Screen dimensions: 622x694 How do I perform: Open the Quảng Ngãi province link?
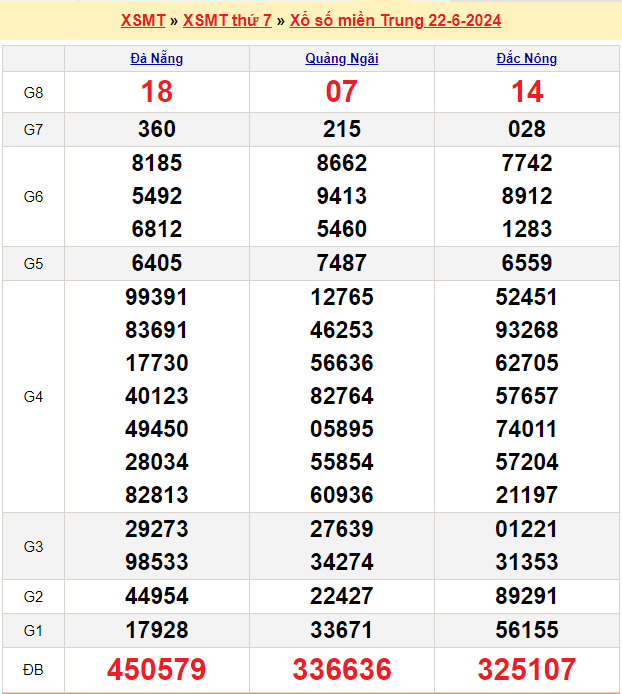342,59
